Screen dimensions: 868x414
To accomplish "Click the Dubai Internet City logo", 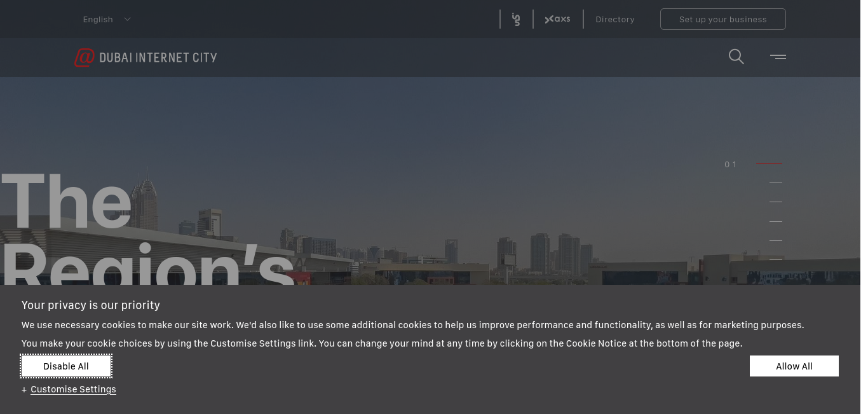I will point(146,57).
